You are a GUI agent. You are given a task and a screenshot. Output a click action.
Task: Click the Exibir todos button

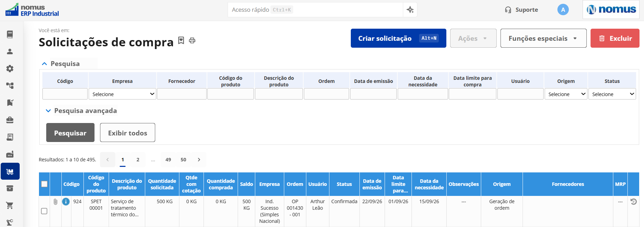tap(128, 133)
